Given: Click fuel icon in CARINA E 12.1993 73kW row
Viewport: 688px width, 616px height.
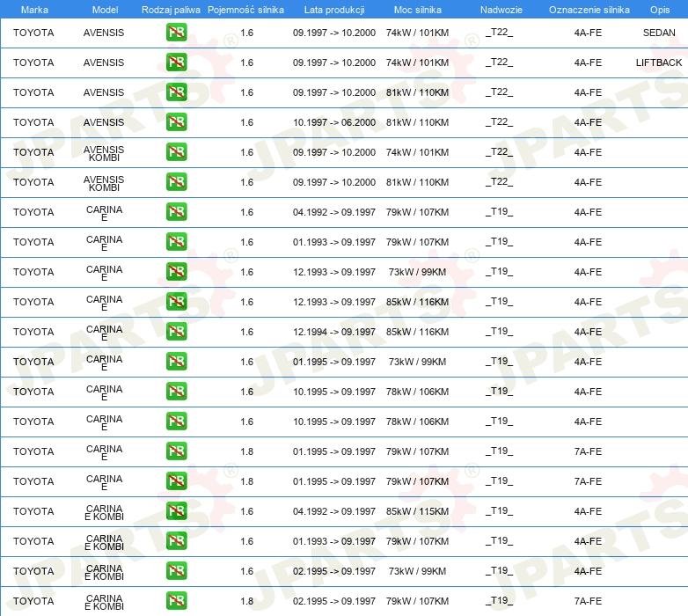Looking at the screenshot, I should click(x=176, y=272).
